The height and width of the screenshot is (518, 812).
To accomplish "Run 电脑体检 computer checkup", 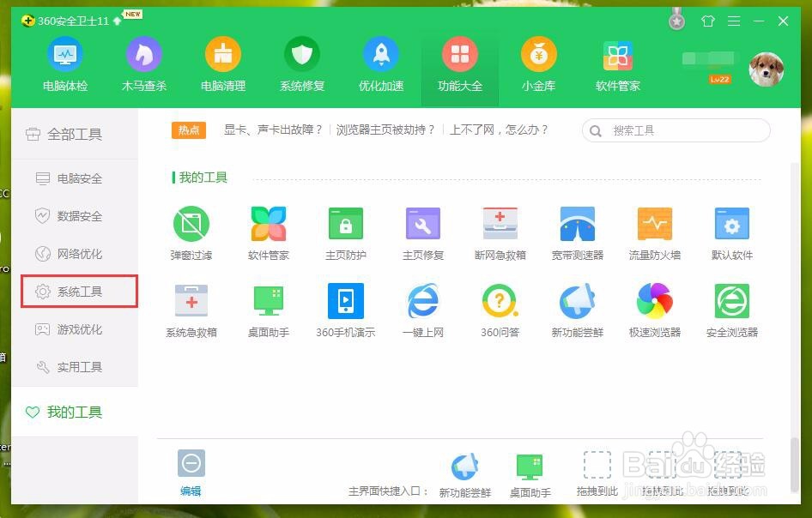I will [x=64, y=64].
